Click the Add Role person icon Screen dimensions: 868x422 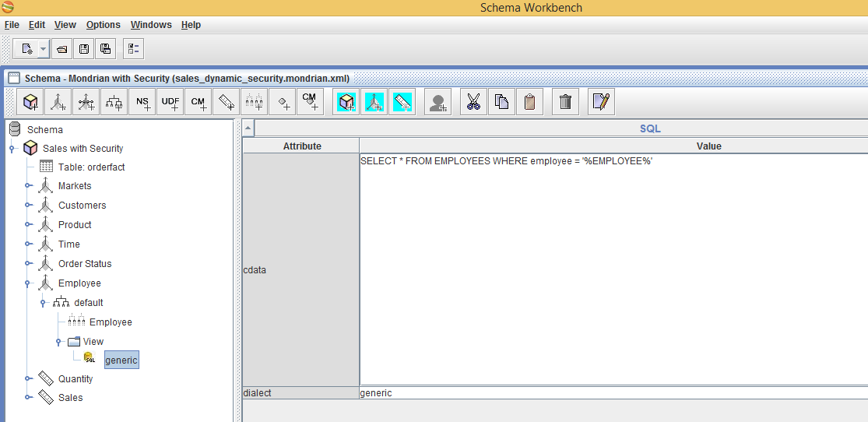pos(438,102)
